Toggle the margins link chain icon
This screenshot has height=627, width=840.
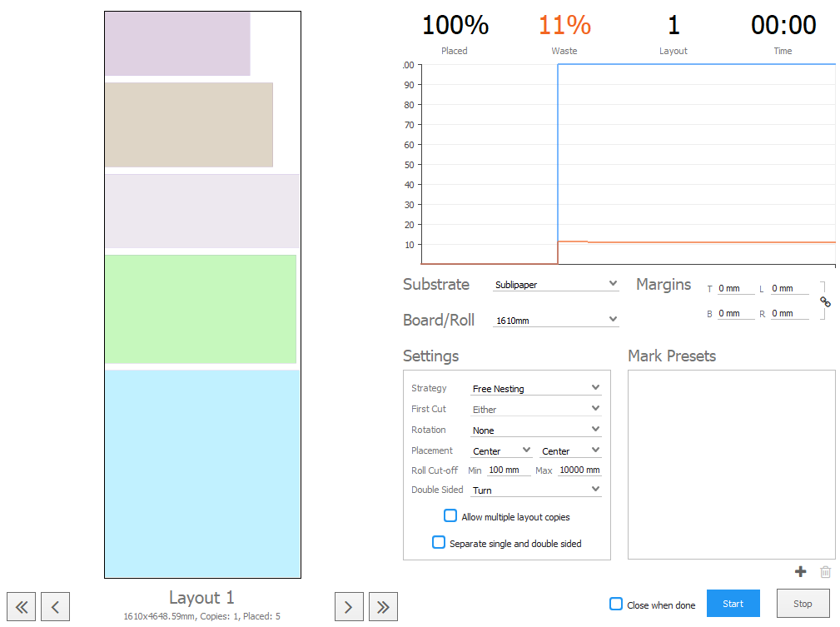[x=825, y=301]
